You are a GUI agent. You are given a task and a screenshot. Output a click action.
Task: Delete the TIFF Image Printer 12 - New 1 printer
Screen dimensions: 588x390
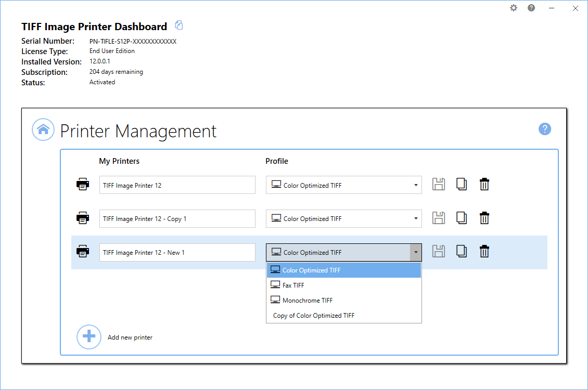(x=484, y=252)
